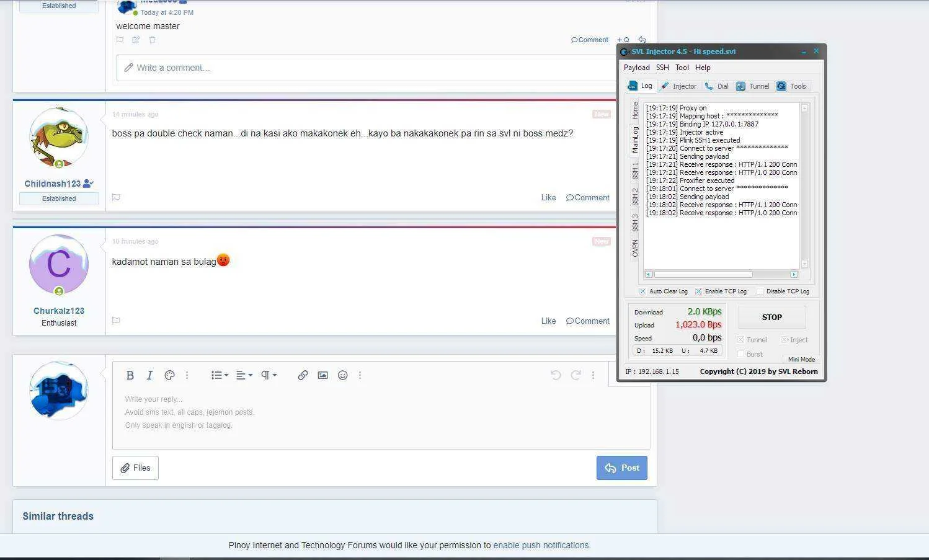Image resolution: width=929 pixels, height=560 pixels.
Task: Toggle the Inject checkbox near STOP
Action: tap(785, 340)
